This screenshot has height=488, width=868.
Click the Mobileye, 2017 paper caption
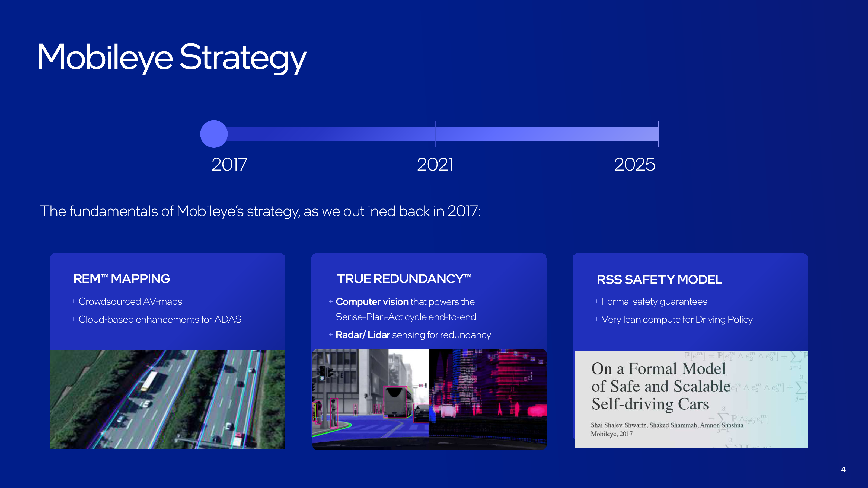coord(612,434)
